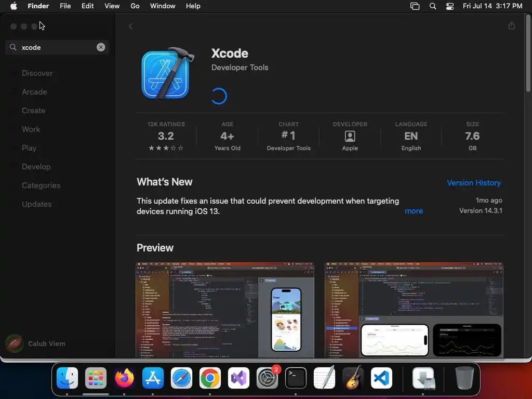Open the second Xcode preview screenshot
Image resolution: width=532 pixels, height=399 pixels.
(x=414, y=310)
